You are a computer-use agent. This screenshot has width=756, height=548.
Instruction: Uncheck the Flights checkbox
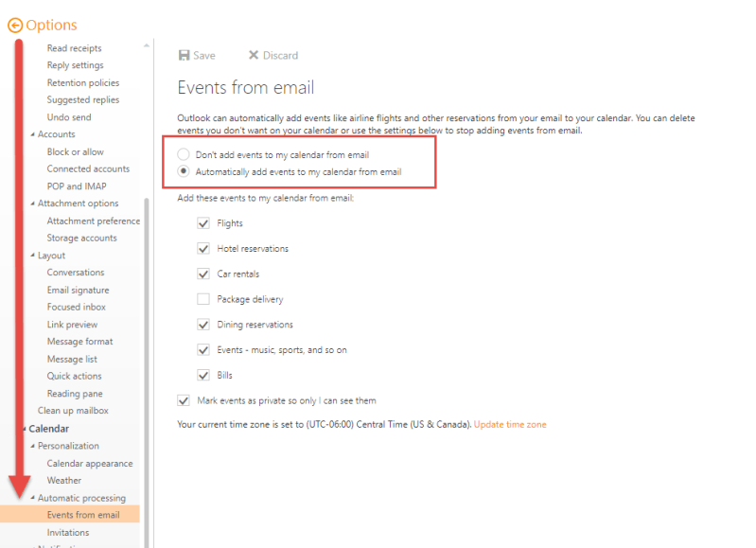pyautogui.click(x=202, y=223)
